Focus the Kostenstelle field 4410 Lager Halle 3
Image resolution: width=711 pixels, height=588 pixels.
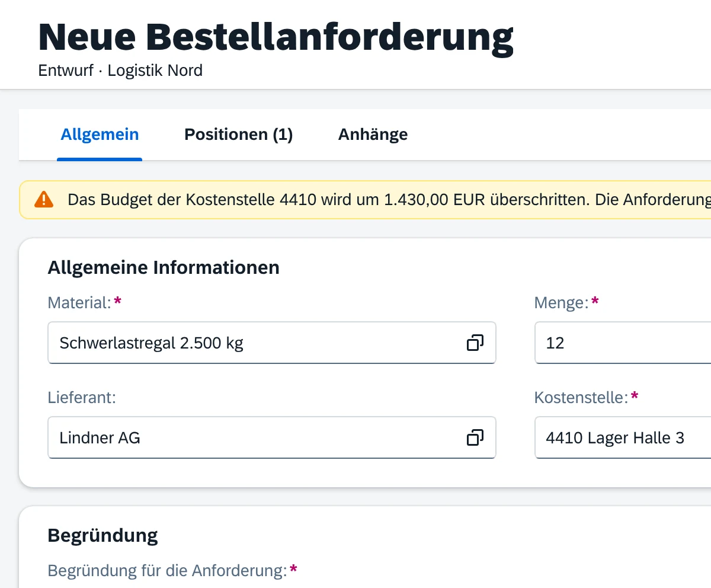coord(623,437)
